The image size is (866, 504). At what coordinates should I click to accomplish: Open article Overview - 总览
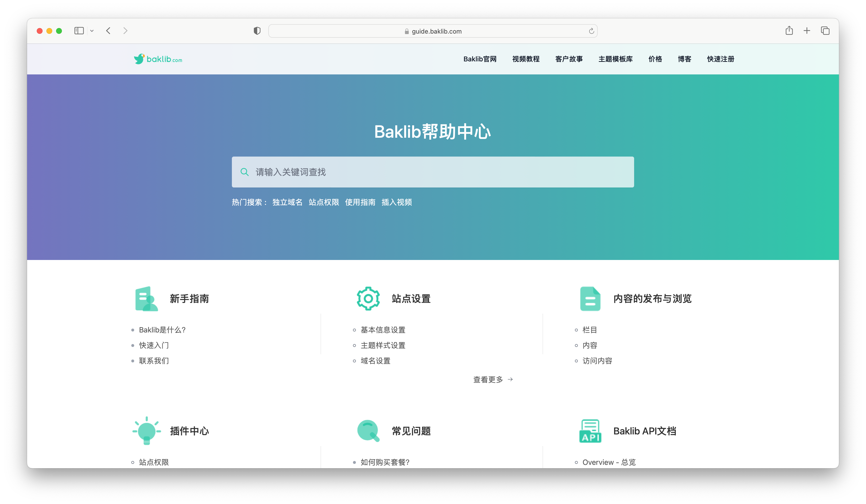point(609,462)
